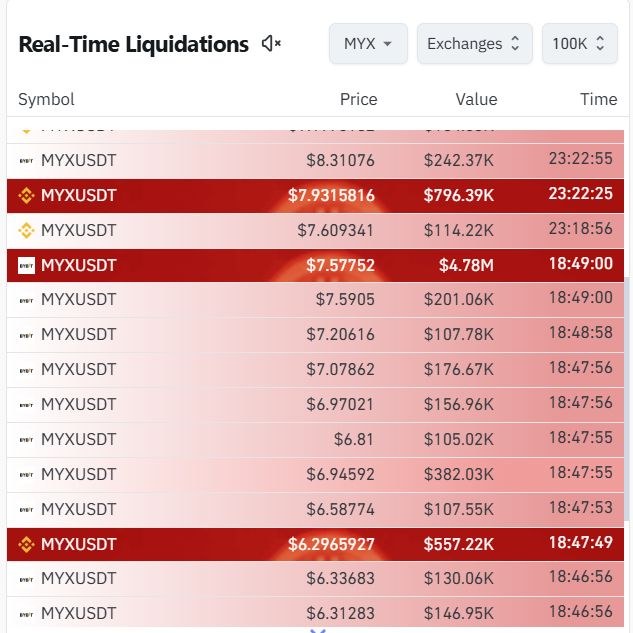Screen dimensions: 633x633
Task: Click the Bybit icon on the $242.37K row
Action: pos(26,161)
